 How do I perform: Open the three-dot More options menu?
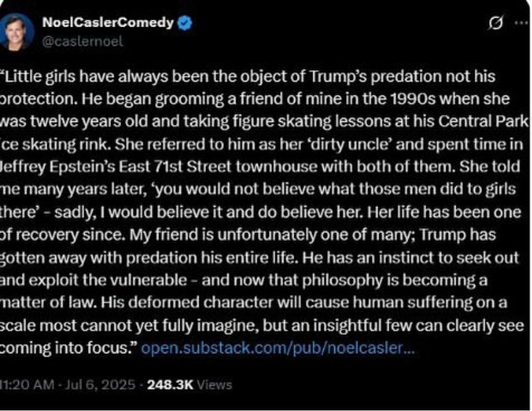[520, 23]
